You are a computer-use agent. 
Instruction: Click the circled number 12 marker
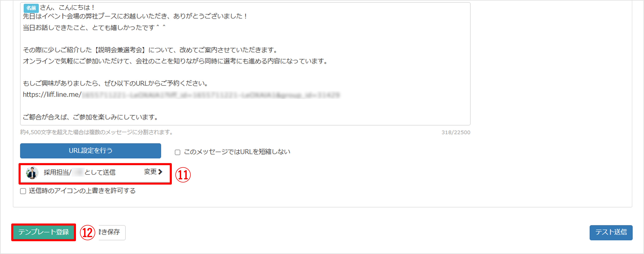(88, 233)
